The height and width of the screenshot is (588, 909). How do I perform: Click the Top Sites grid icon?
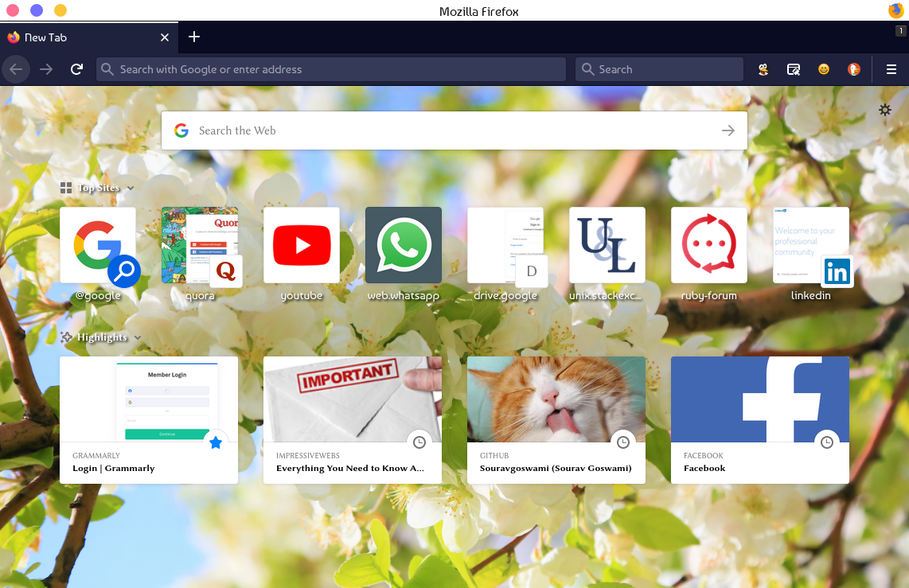[66, 188]
